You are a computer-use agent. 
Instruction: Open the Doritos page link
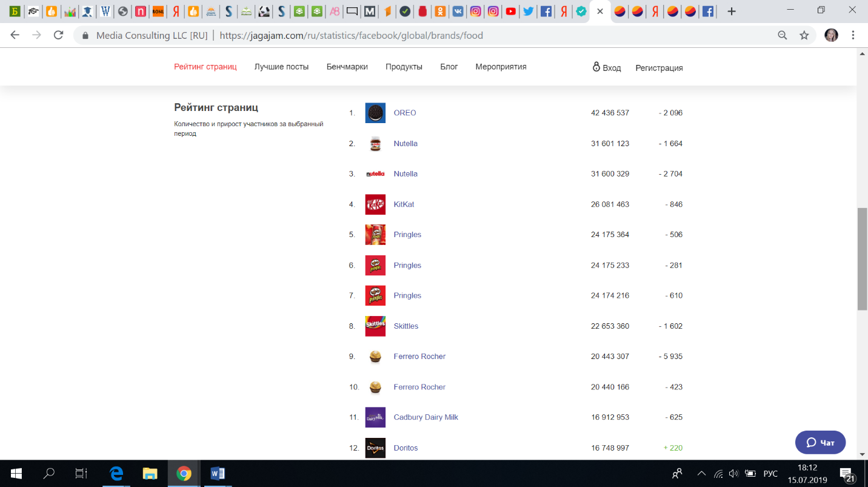(x=406, y=448)
